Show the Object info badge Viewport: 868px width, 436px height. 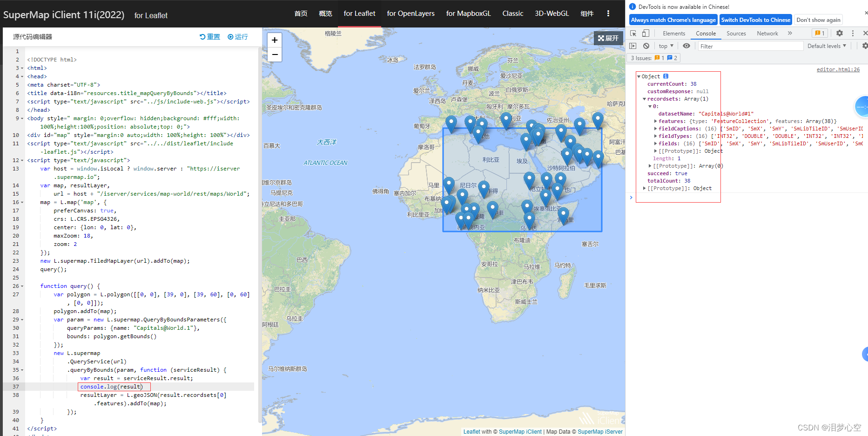[x=666, y=76]
